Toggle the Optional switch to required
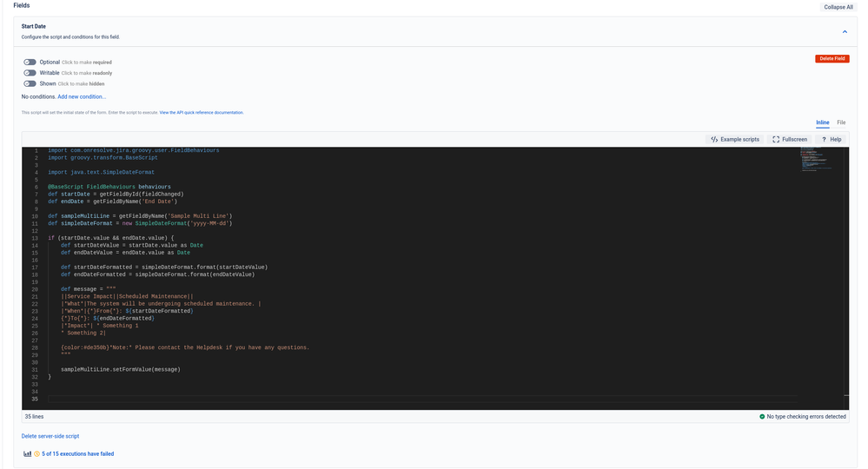 (x=30, y=62)
